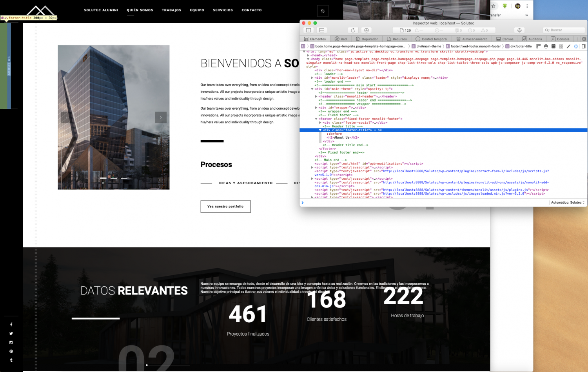Click Vea nuestro portfolio button

pos(225,206)
